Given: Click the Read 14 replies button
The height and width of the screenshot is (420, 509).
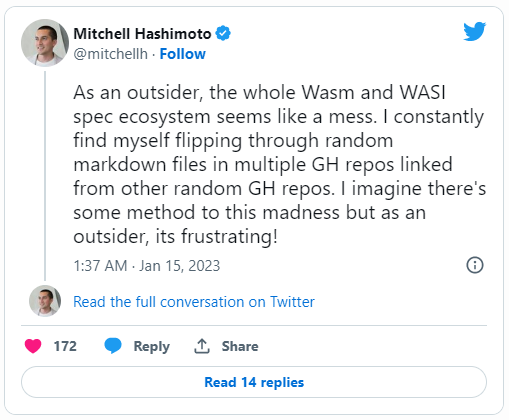Looking at the screenshot, I should click(254, 382).
